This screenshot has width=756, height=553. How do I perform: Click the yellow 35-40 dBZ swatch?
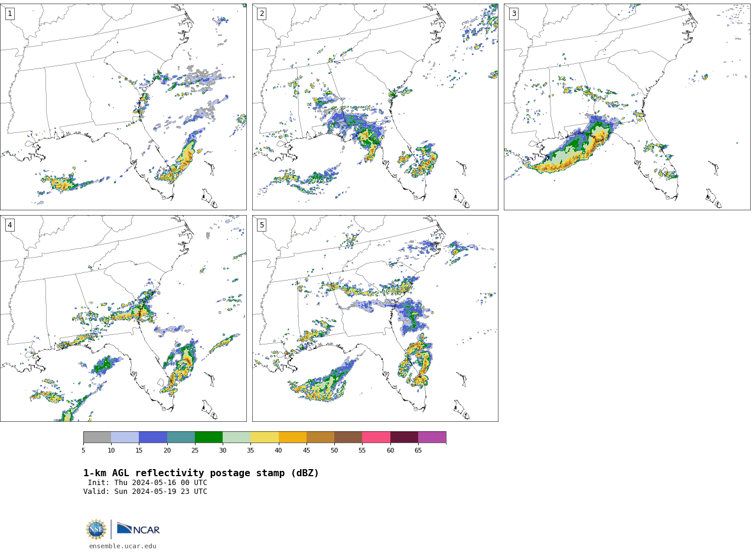(x=265, y=437)
